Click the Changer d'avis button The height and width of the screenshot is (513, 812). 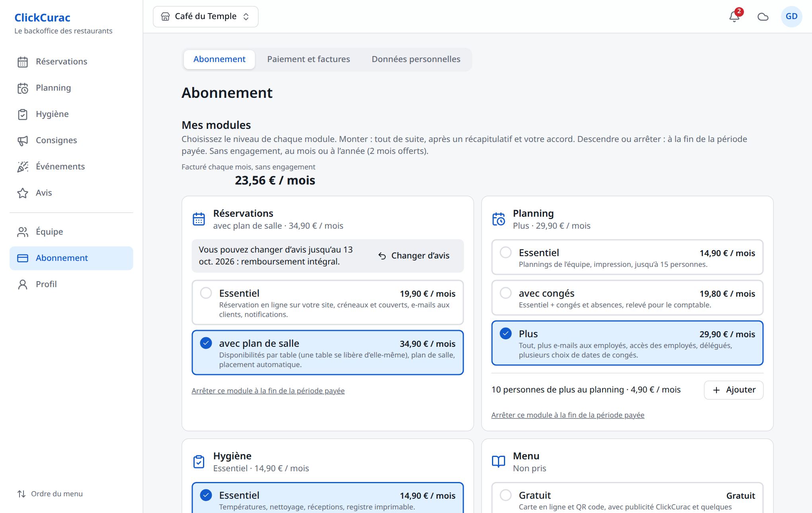point(414,256)
